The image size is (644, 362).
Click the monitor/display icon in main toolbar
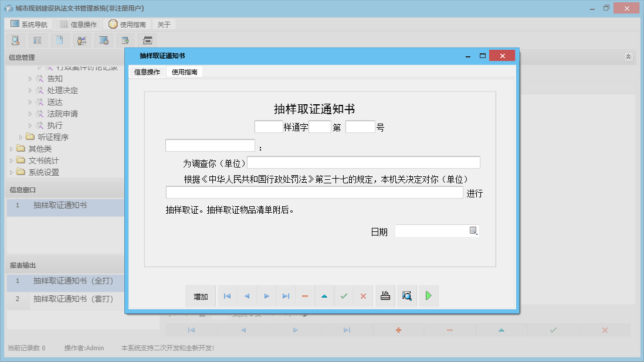click(x=104, y=40)
